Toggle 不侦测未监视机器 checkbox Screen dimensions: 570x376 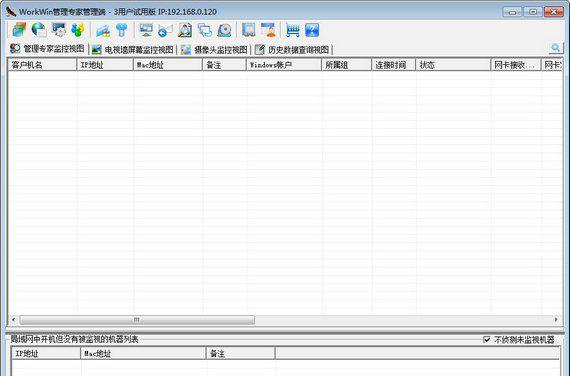[487, 340]
